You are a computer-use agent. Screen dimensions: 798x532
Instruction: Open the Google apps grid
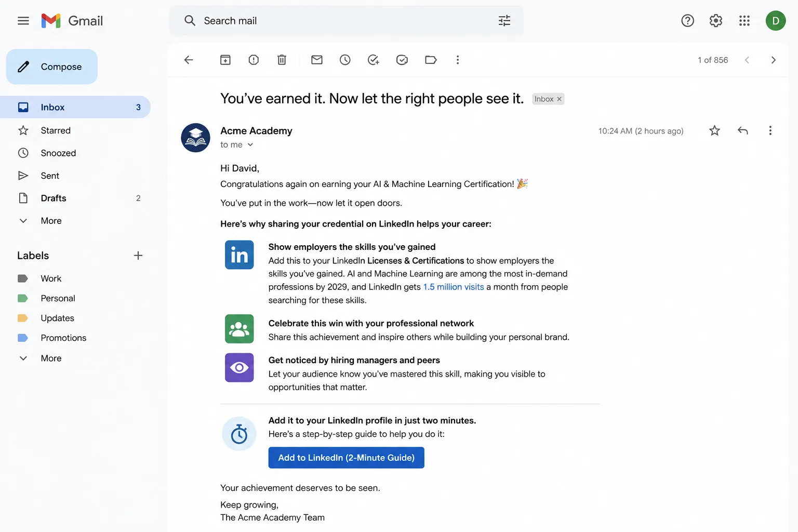click(744, 21)
